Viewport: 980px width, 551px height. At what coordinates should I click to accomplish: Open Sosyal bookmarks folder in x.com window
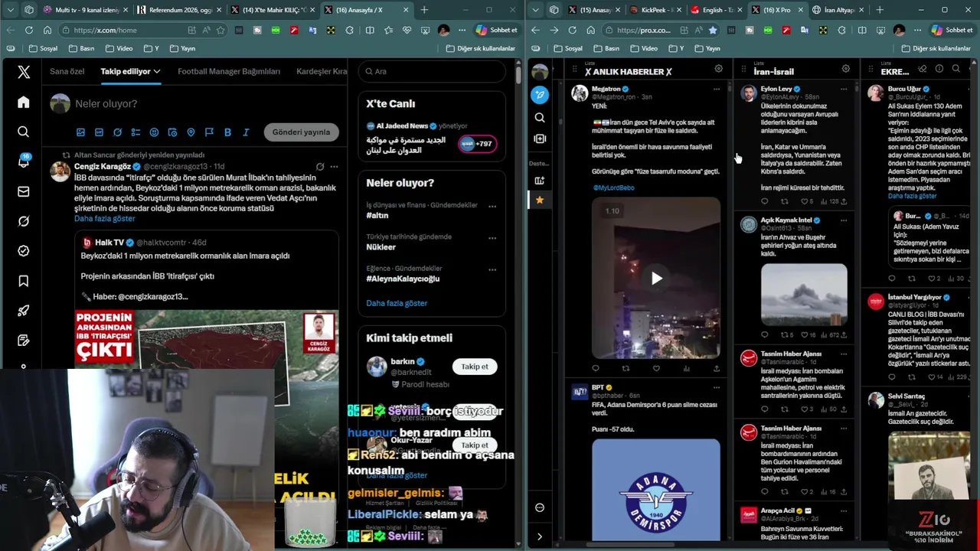[43, 48]
